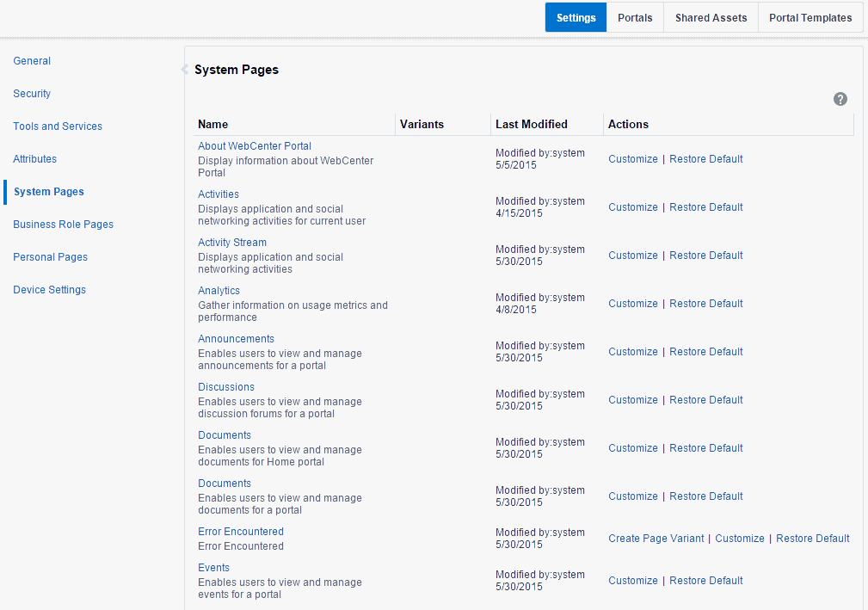Select the Portal Templates tab

click(x=810, y=18)
